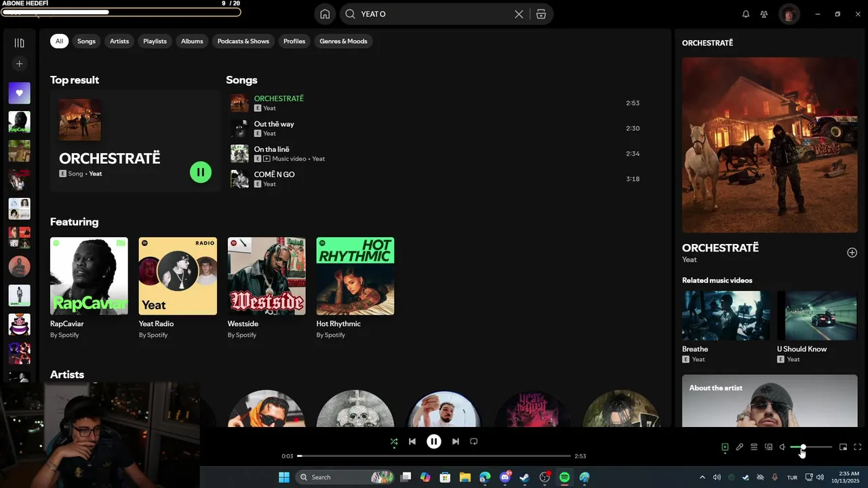868x488 pixels.
Task: Open U Should Know music video
Action: tap(817, 327)
